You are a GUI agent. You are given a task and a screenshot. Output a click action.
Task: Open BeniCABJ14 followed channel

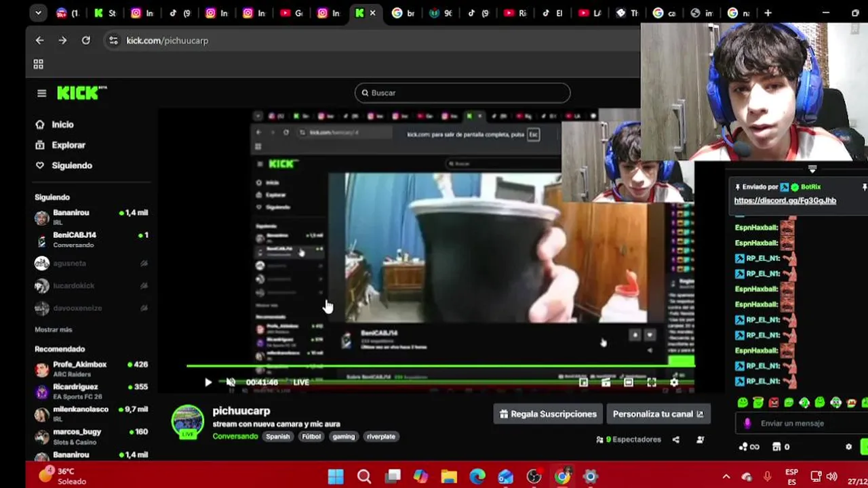click(x=92, y=239)
